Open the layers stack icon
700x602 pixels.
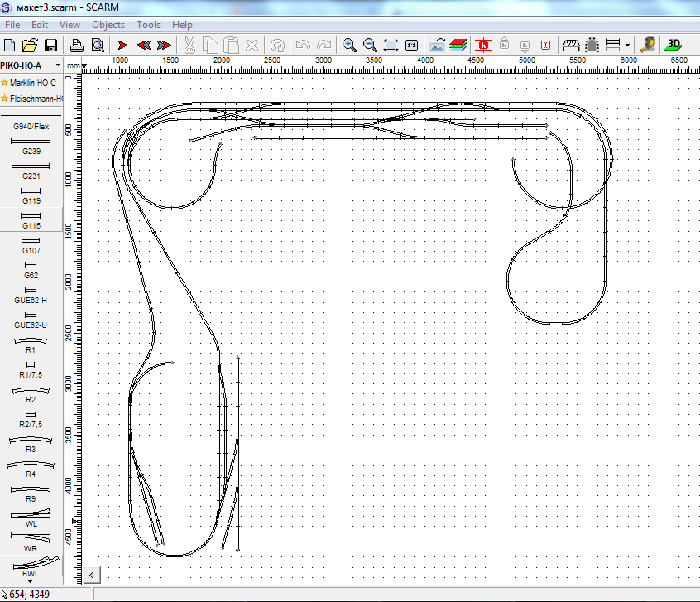pos(458,45)
